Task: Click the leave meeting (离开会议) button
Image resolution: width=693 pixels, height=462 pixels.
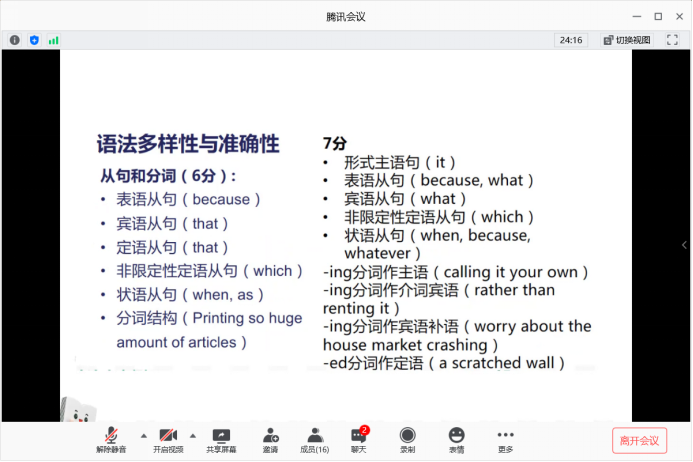Action: coord(639,440)
